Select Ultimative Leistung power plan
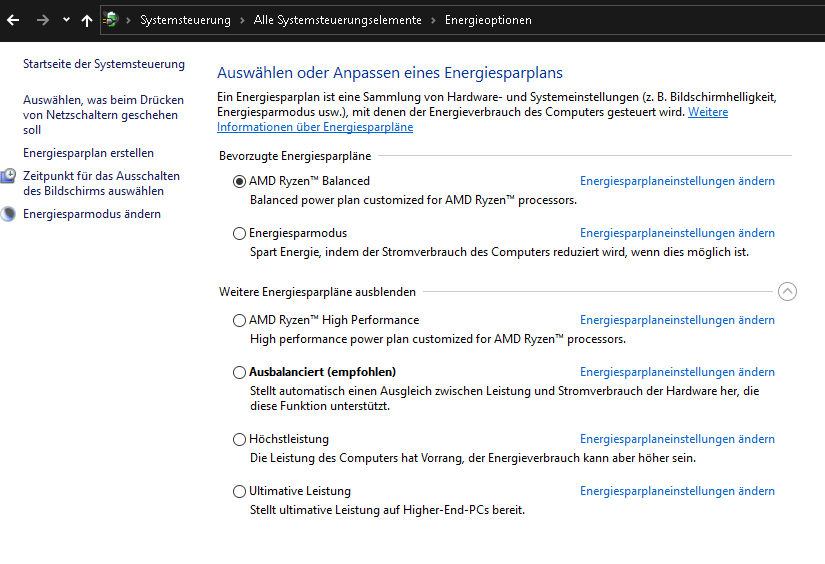This screenshot has width=825, height=564. (239, 491)
